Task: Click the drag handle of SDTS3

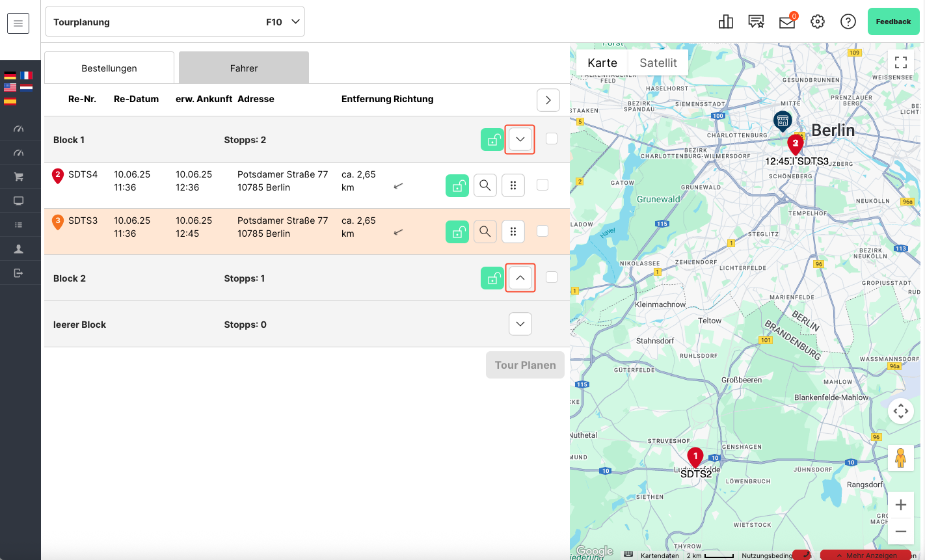Action: (513, 232)
